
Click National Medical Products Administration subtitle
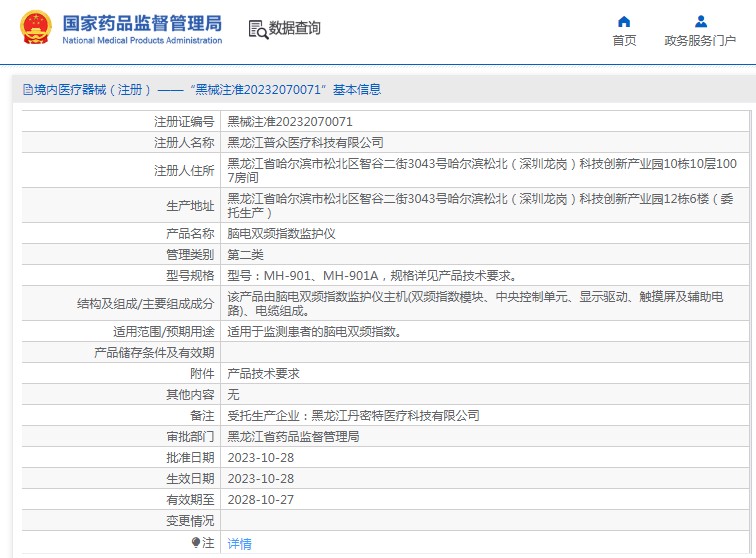pos(142,41)
